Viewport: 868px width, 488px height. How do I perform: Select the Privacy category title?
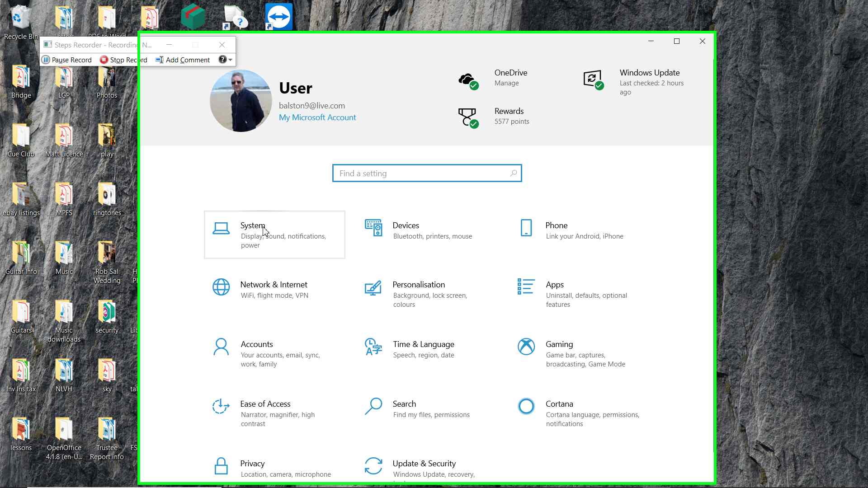tap(252, 464)
